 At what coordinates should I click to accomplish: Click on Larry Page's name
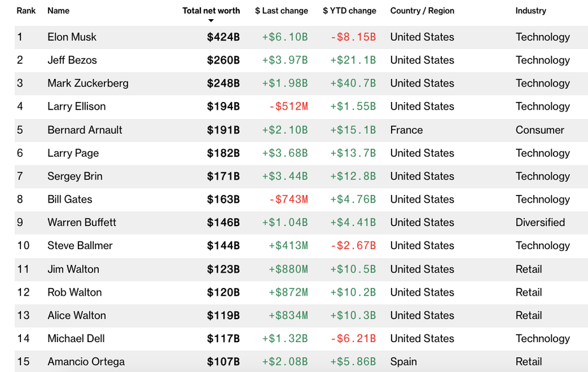click(73, 153)
